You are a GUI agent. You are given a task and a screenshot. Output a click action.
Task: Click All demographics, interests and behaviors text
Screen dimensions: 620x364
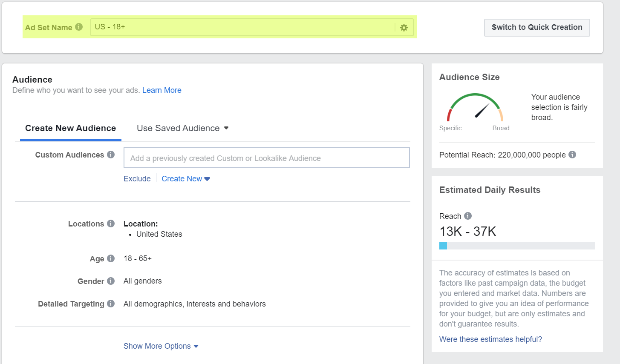tap(195, 304)
